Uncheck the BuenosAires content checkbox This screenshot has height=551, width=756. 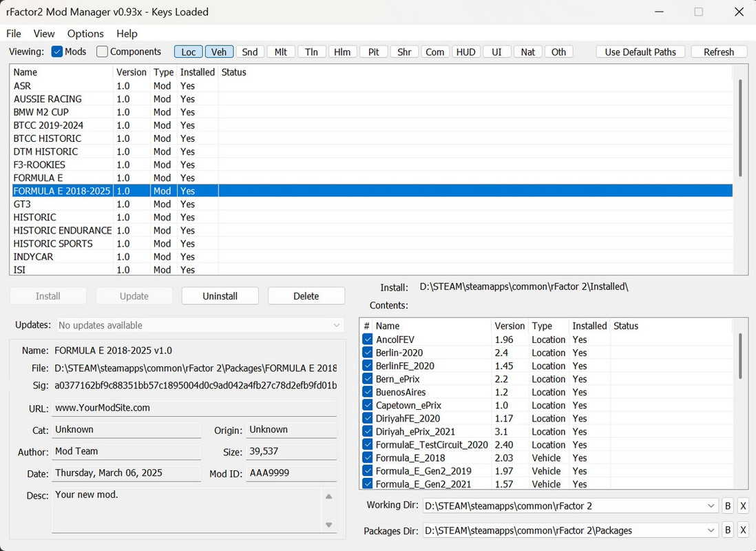point(368,392)
